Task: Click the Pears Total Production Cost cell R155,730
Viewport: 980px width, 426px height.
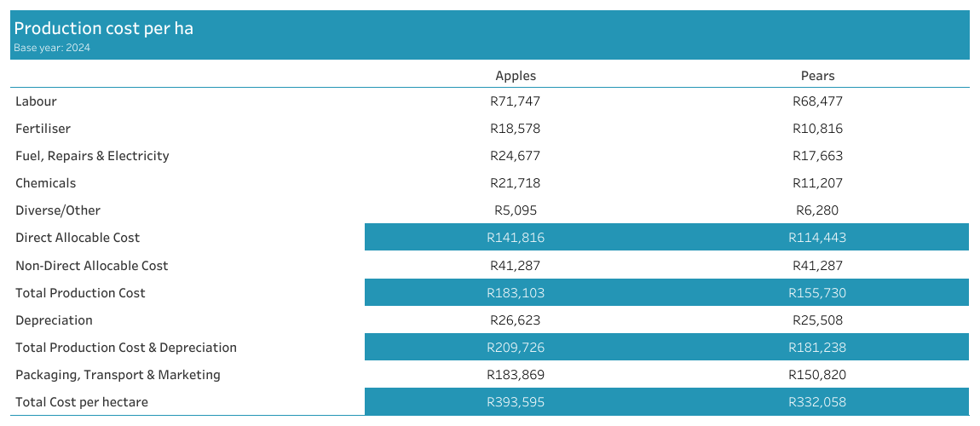Action: [817, 293]
